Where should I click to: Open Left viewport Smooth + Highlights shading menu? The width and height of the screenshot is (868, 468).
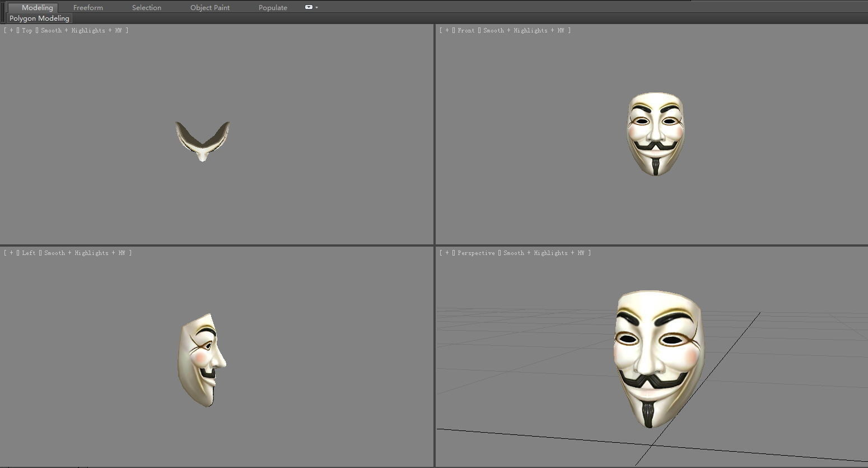coord(85,253)
